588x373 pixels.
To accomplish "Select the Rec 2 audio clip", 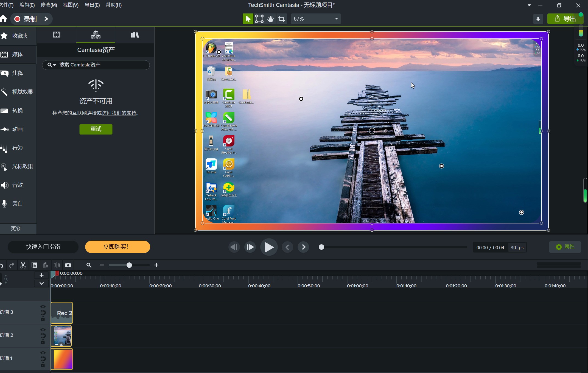I will 62,313.
